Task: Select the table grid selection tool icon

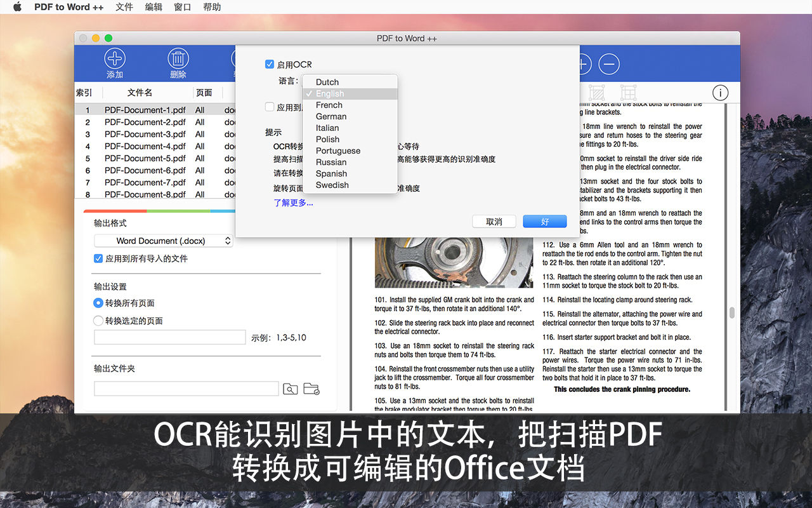Action: point(628,92)
